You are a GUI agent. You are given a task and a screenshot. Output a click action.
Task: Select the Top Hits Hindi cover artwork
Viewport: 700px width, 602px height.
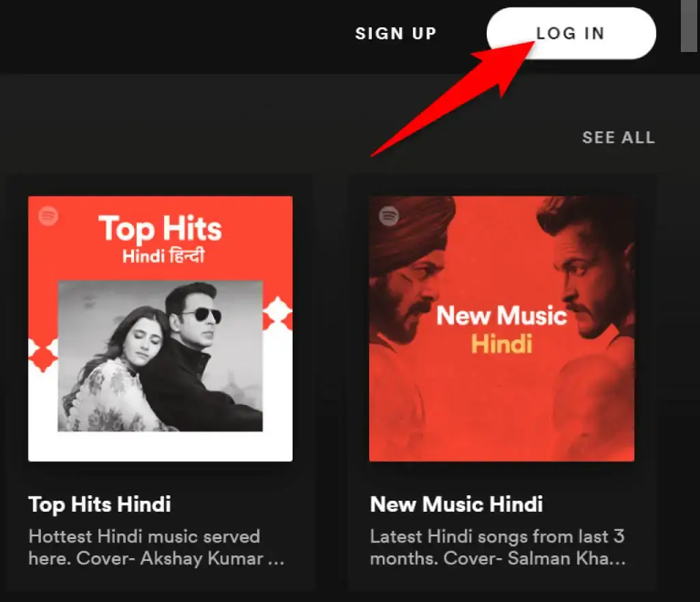[x=160, y=328]
